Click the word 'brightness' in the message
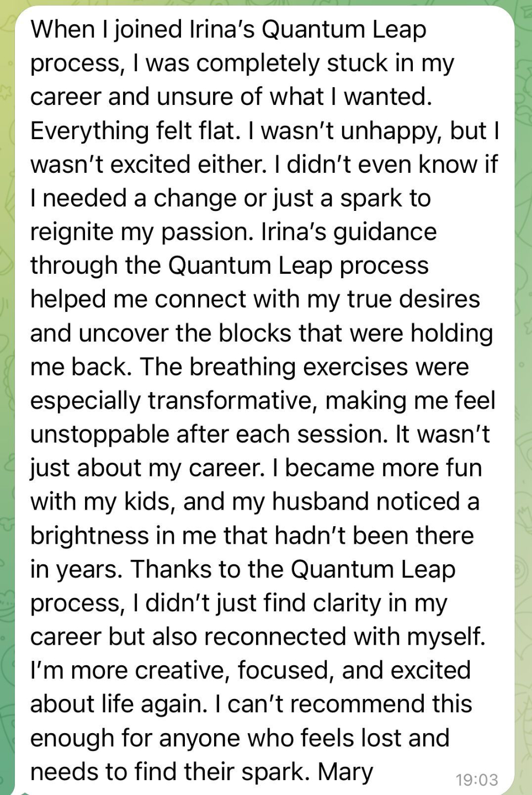 [89, 536]
